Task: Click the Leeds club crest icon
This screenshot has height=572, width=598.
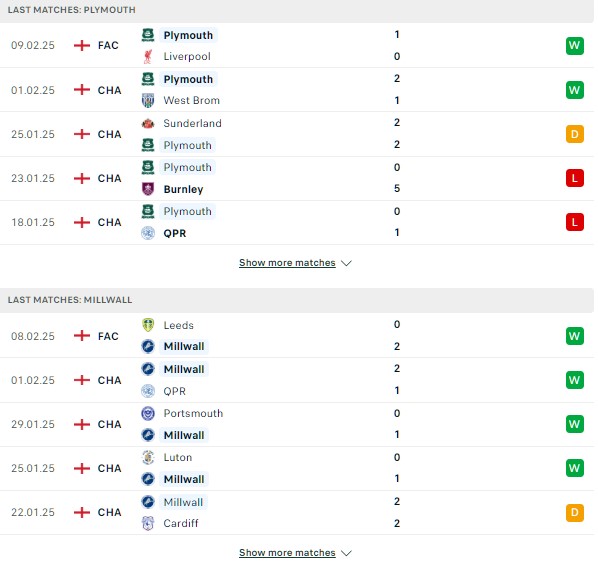Action: pos(148,325)
